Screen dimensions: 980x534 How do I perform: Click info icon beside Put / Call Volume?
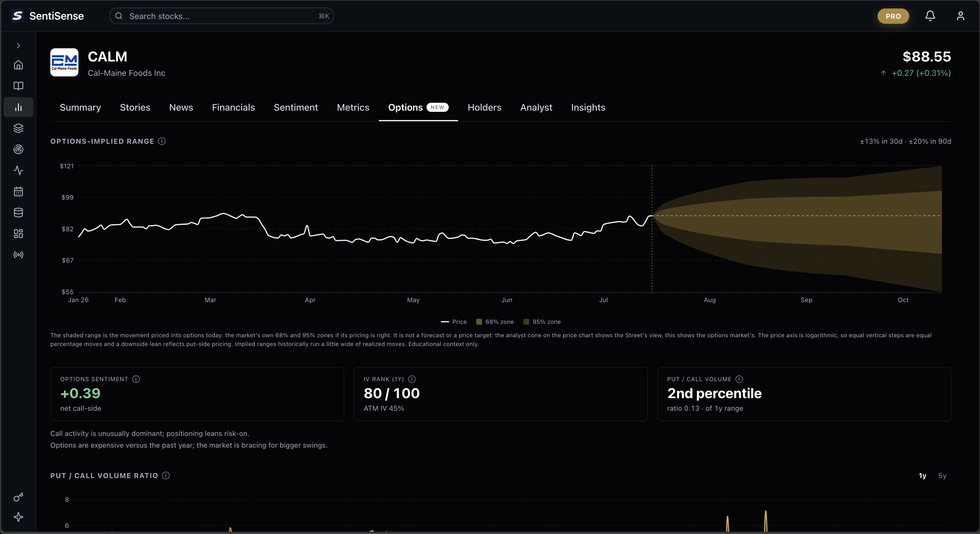pyautogui.click(x=739, y=379)
